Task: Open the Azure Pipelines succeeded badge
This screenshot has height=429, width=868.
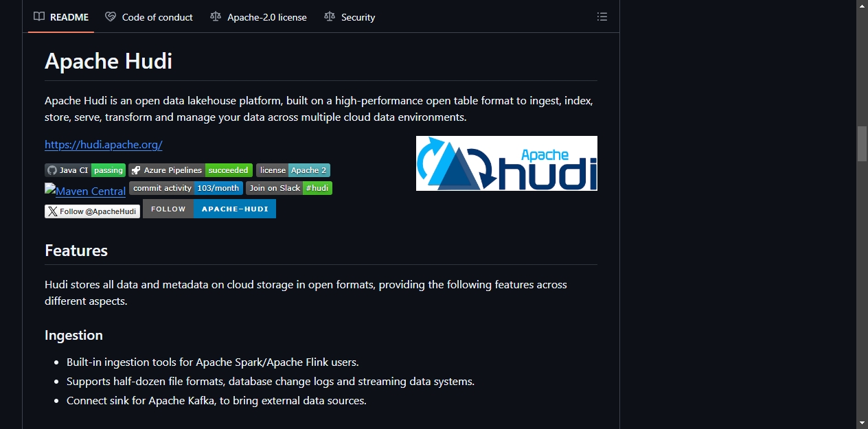Action: 191,170
